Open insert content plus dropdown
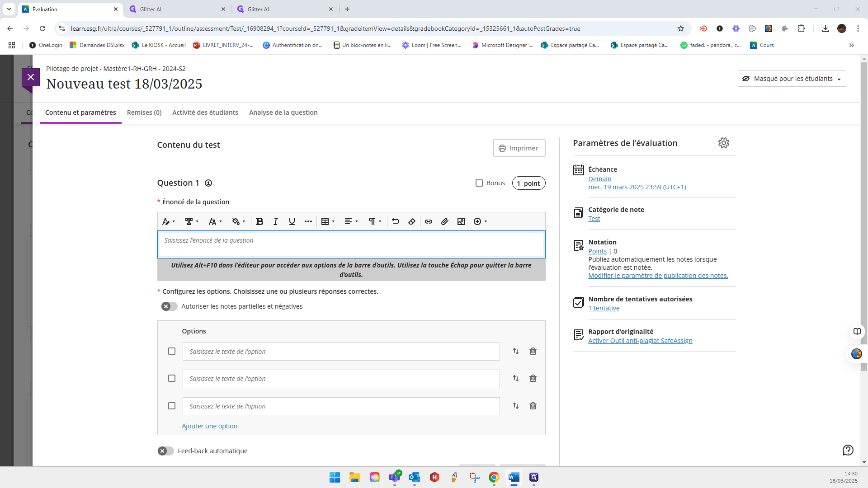Screen dimensions: 868x488 point(480,221)
